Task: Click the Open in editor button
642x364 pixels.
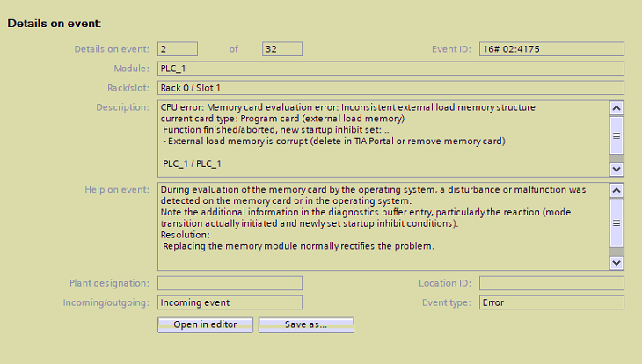Action: tap(205, 324)
